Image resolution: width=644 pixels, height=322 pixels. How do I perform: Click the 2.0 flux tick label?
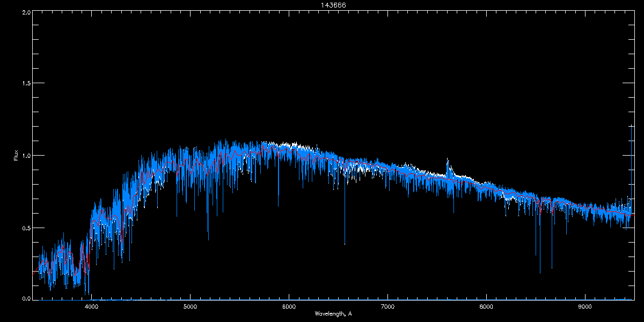[x=25, y=11]
